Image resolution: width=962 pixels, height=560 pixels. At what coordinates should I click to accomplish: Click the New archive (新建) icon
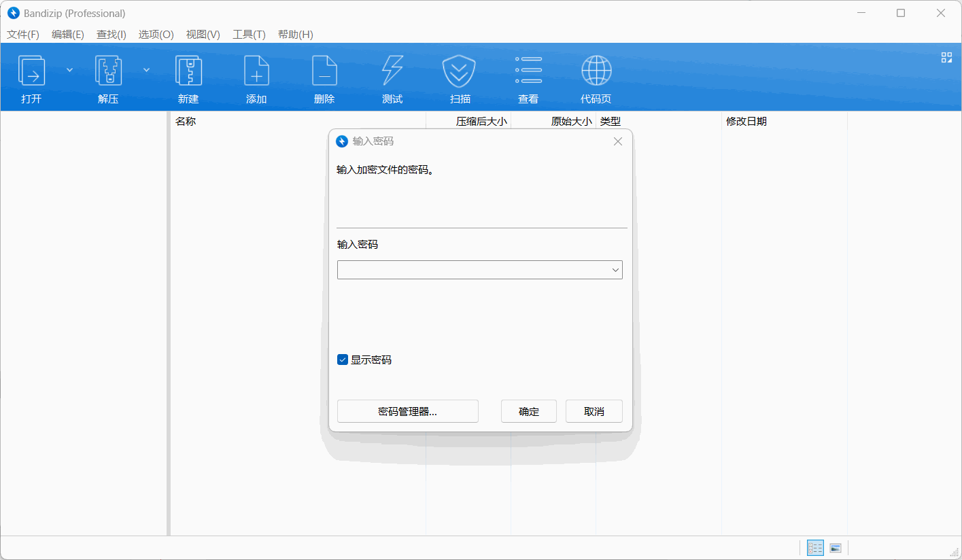188,71
